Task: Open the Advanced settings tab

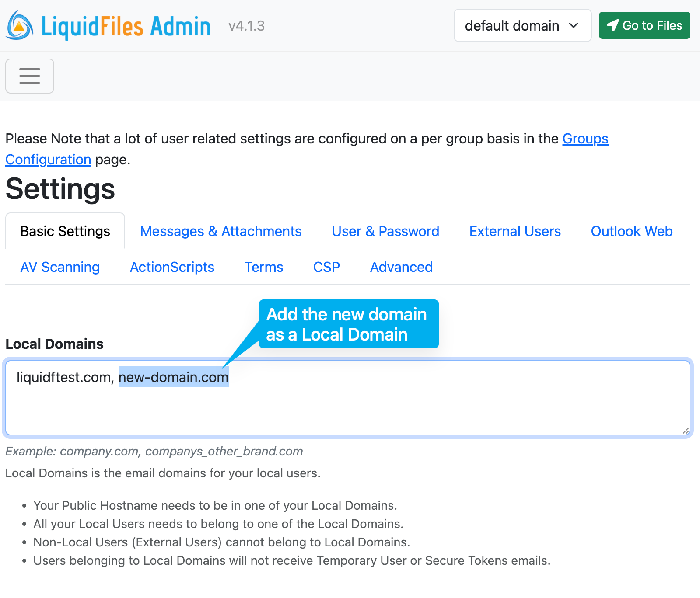Action: [x=401, y=267]
